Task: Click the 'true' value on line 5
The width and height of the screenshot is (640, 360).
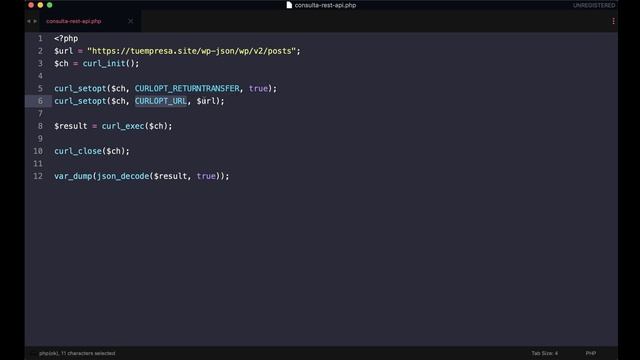Action: 258,89
